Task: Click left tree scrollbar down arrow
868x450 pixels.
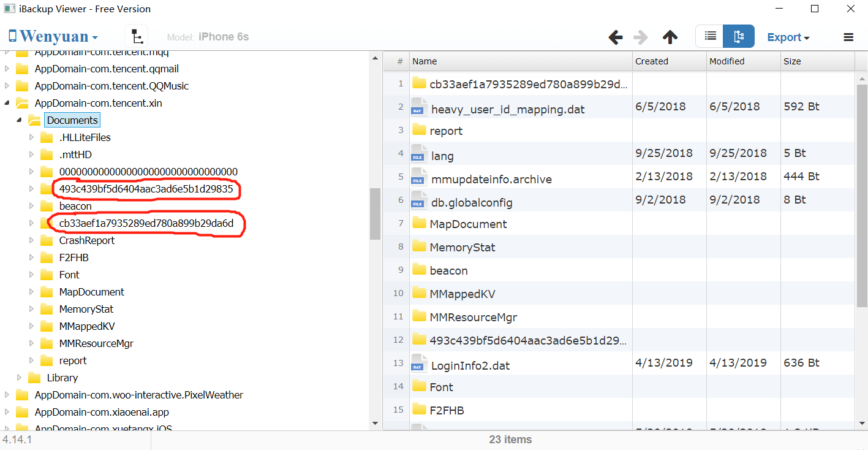Action: 375,423
